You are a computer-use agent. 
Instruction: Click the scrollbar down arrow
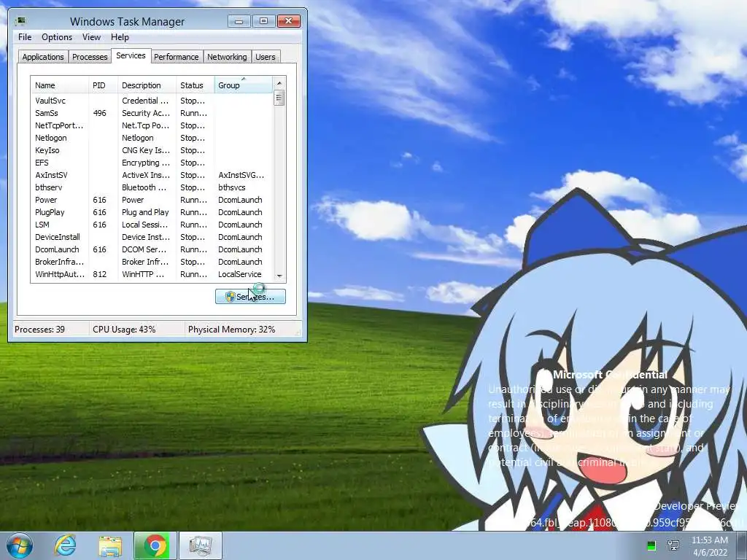point(279,276)
